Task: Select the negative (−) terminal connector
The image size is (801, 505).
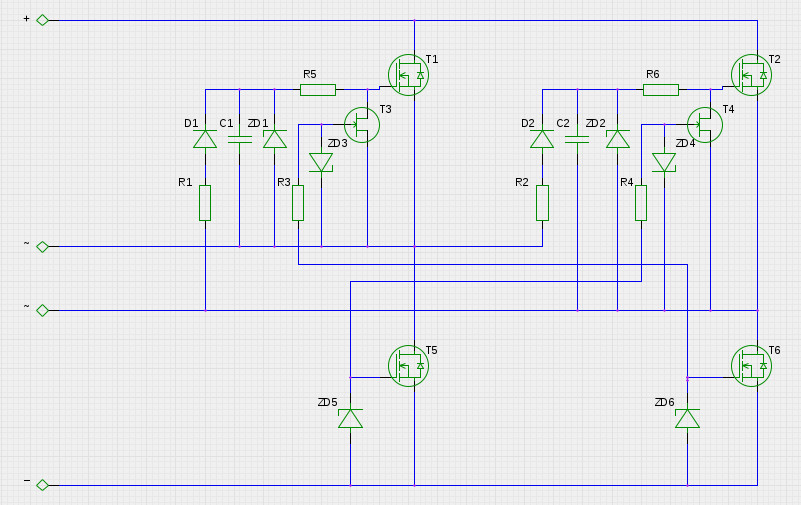Action: (x=42, y=485)
